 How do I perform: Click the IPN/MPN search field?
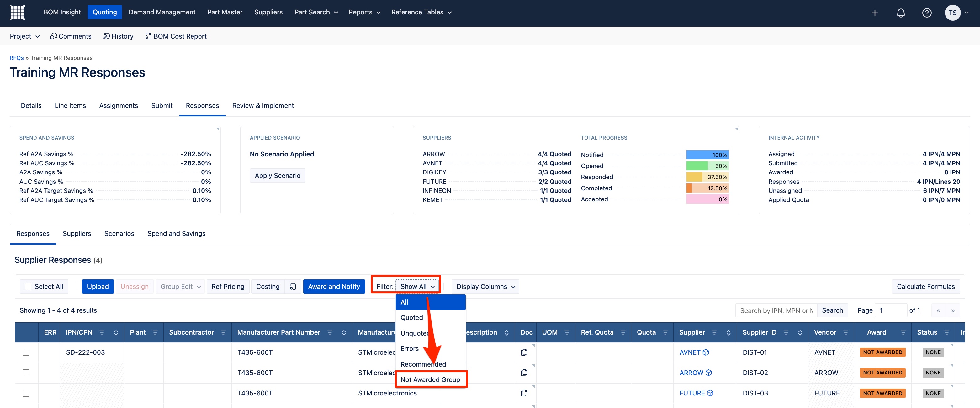(x=776, y=310)
